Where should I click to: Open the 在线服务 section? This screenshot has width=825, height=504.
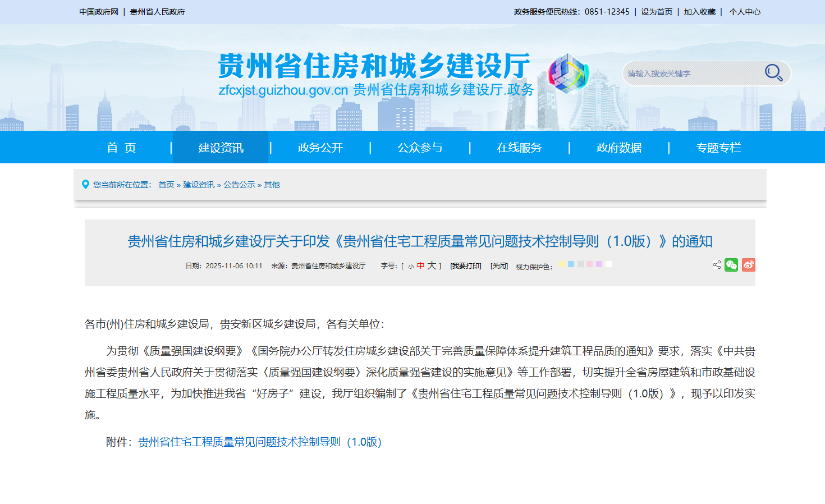tap(519, 147)
